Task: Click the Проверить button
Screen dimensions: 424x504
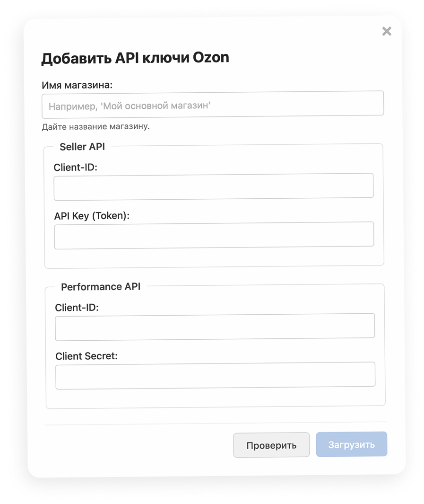Action: (271, 445)
